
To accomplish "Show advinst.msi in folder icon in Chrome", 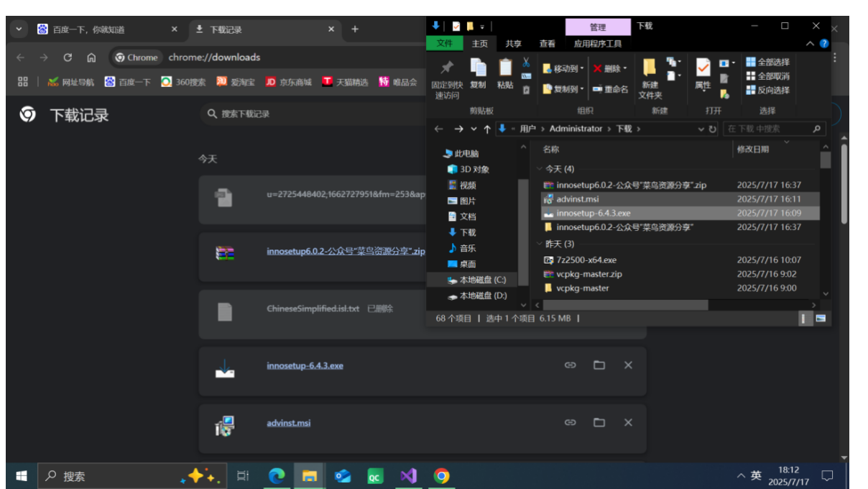I will pyautogui.click(x=599, y=423).
